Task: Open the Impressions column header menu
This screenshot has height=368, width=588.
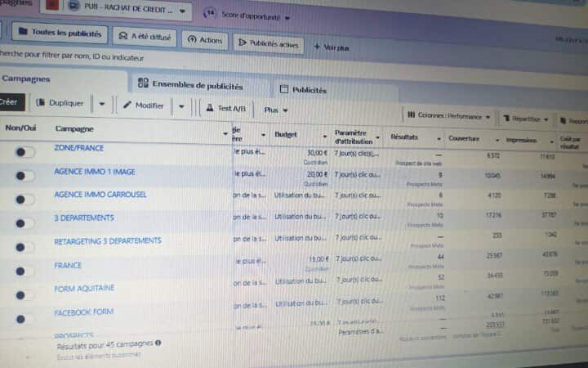Action: point(552,142)
